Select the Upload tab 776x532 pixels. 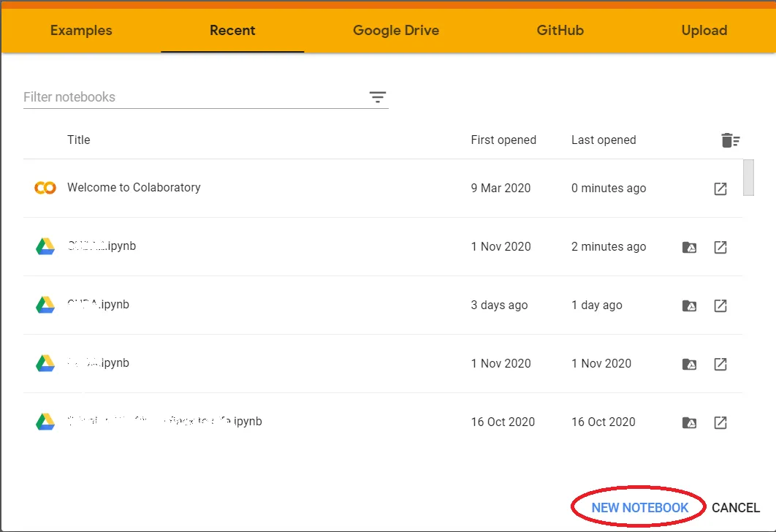coord(704,30)
